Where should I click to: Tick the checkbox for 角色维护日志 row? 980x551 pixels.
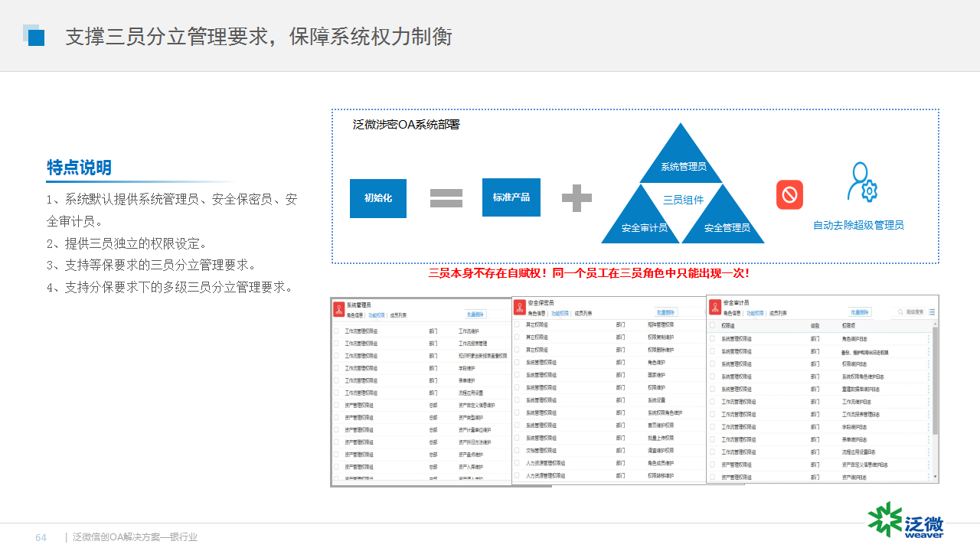pos(713,338)
